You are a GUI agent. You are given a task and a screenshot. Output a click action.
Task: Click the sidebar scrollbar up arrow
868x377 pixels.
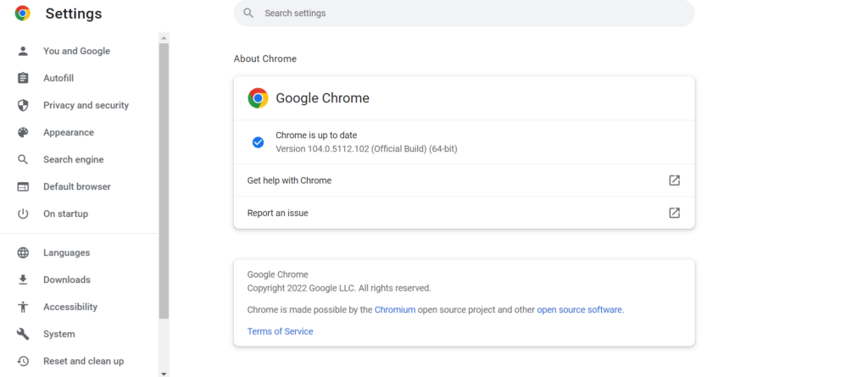164,37
